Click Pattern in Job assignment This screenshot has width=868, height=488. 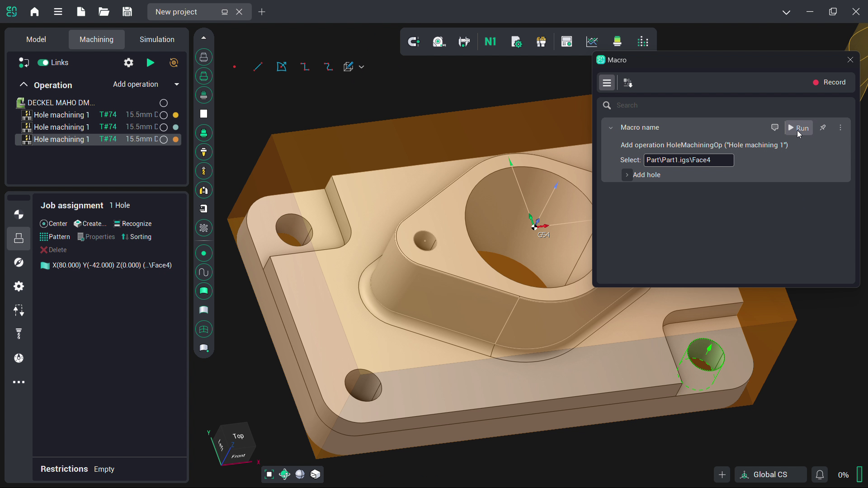55,237
